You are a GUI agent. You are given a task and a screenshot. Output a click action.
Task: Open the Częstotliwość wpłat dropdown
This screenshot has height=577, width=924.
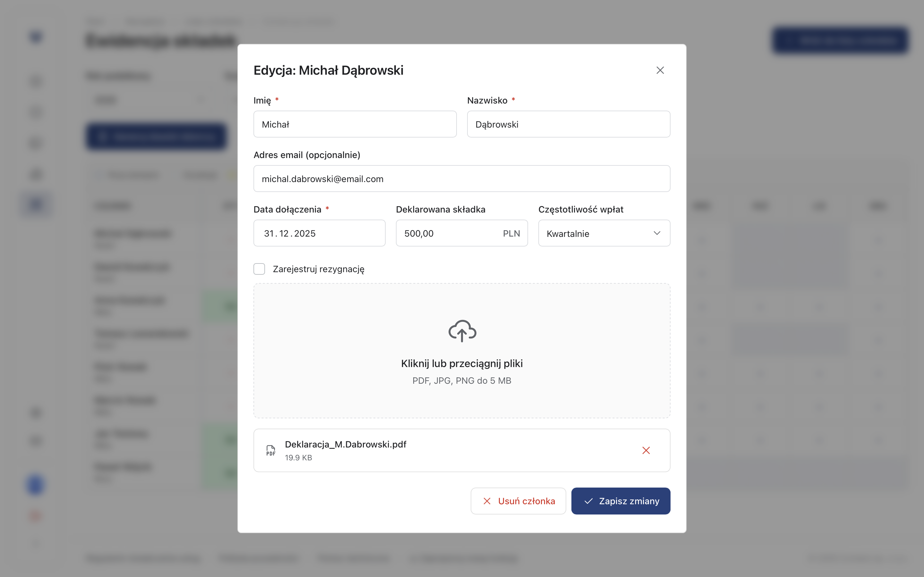click(x=604, y=233)
